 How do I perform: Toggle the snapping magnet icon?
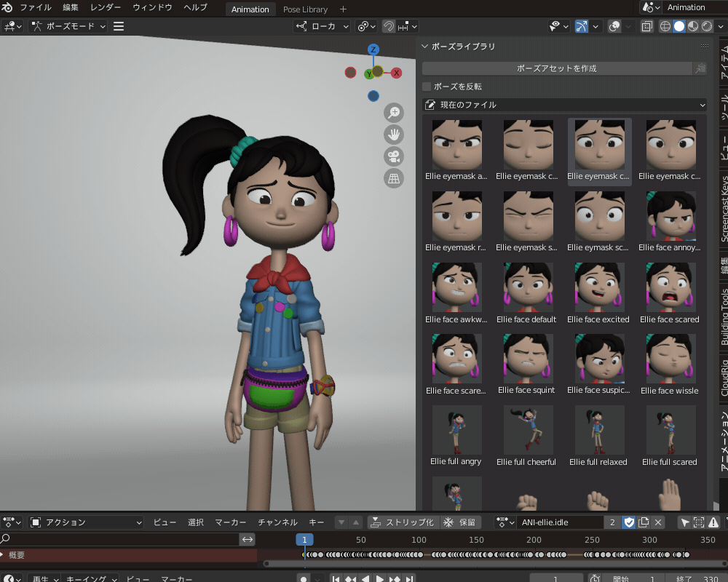point(389,26)
